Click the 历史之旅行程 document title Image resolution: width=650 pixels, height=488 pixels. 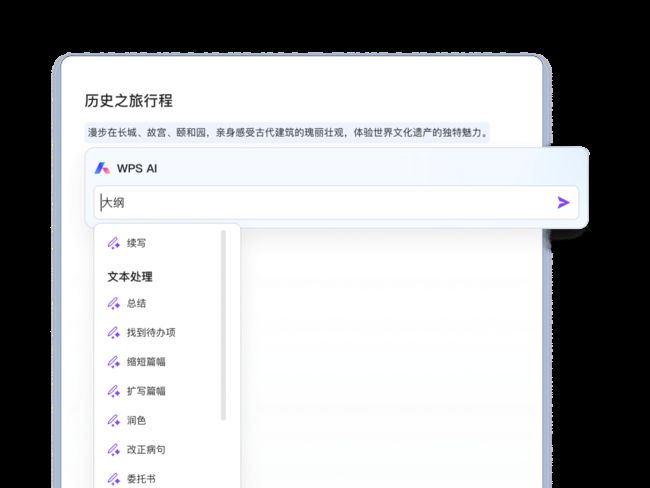pos(129,101)
